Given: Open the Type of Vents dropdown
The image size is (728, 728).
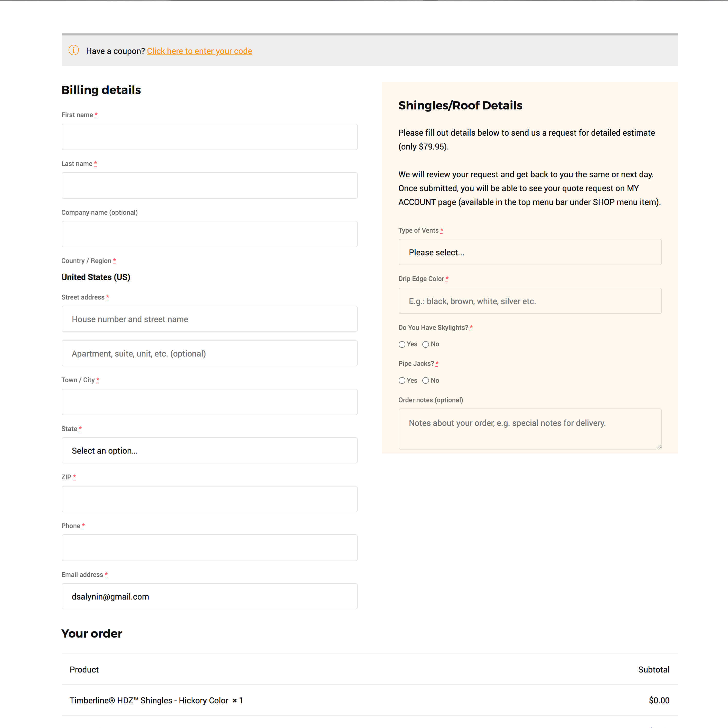Looking at the screenshot, I should click(x=530, y=252).
